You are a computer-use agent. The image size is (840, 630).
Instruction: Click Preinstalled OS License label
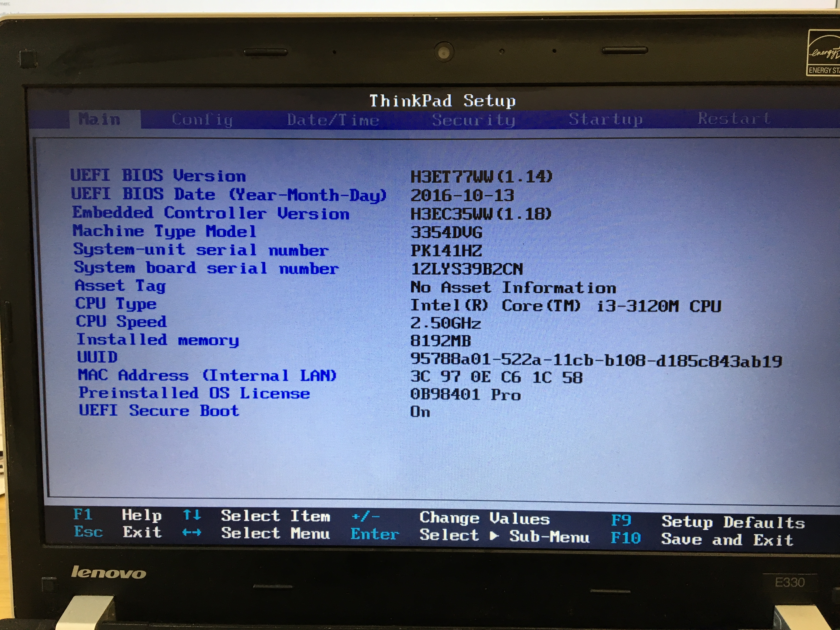194,393
